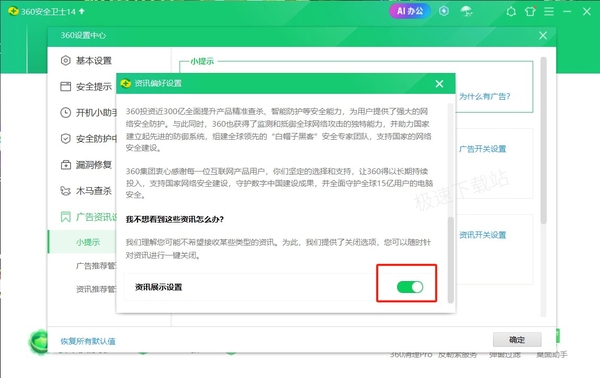Click the 安全防护中心 shield icon
The image size is (600, 378).
pos(66,138)
